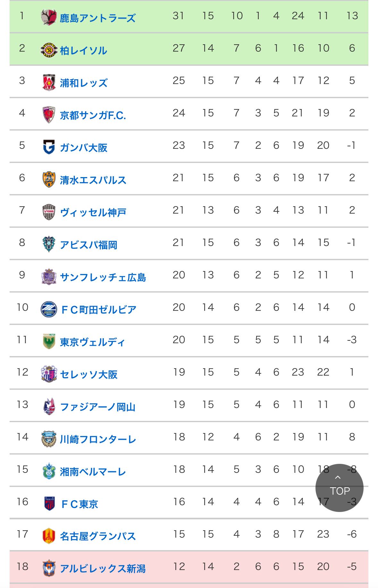Click the Cerezo Osaka team crest icon
The image size is (378, 588).
point(49,374)
